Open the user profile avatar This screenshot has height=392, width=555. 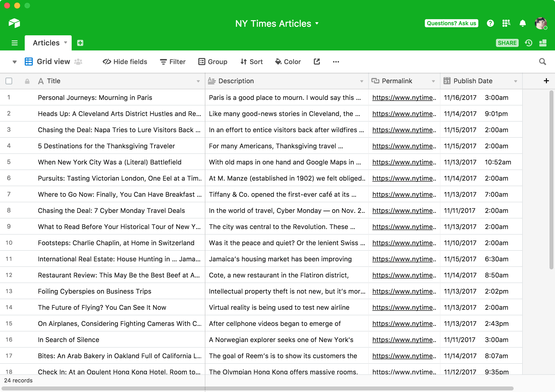pyautogui.click(x=541, y=23)
